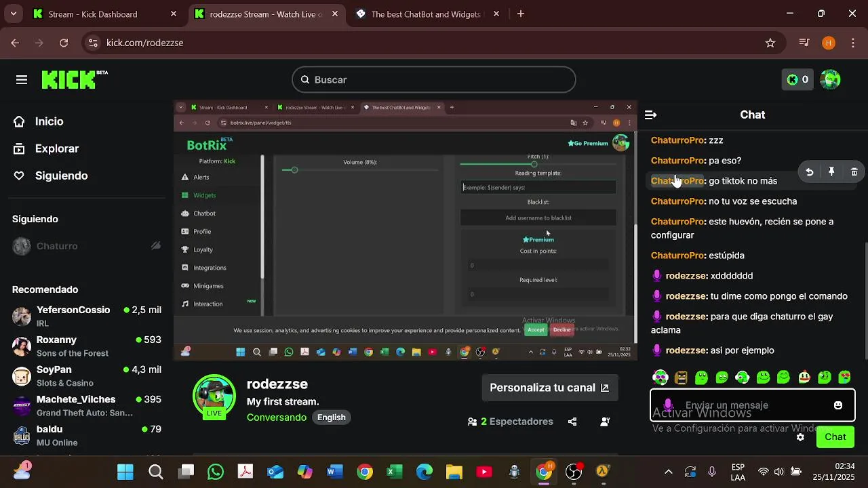Open YefersonCossio recommended channel
The image size is (868, 488).
coord(87,317)
